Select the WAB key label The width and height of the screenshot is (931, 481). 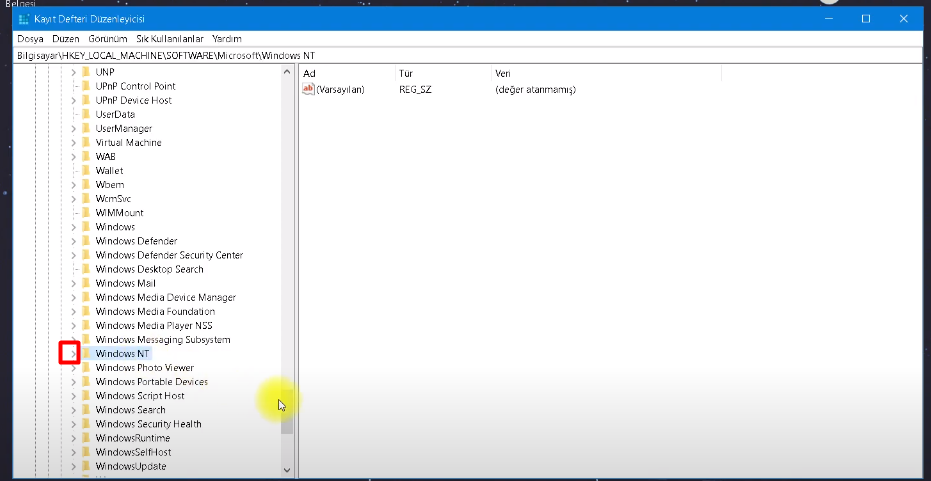coord(105,157)
